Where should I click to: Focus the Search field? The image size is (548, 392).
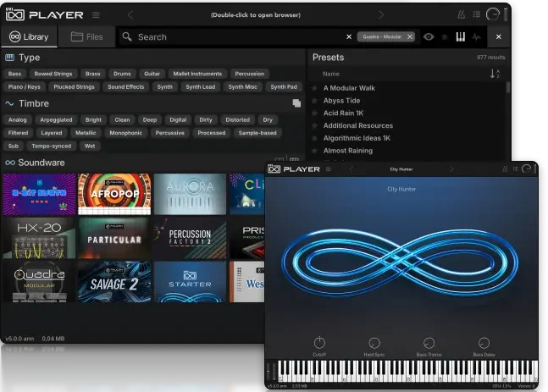(x=230, y=36)
